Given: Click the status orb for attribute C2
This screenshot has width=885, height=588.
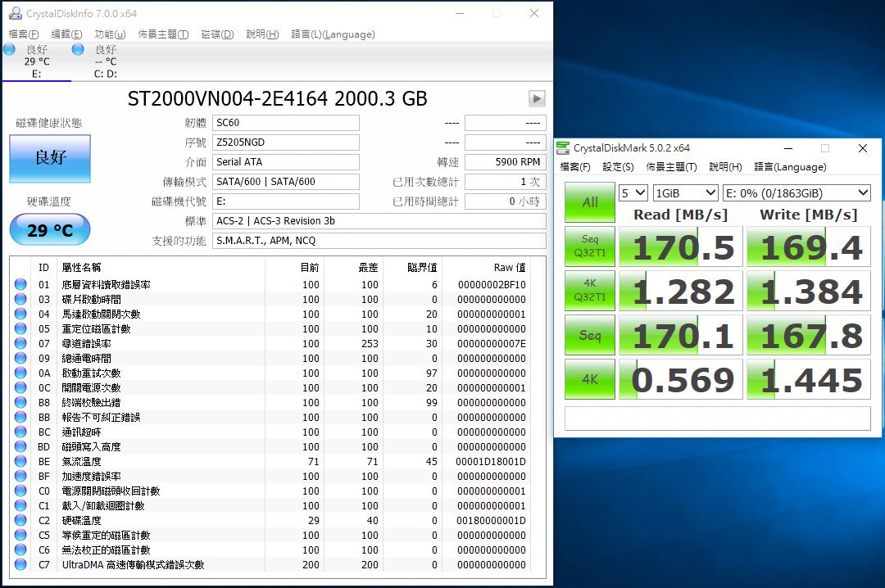Looking at the screenshot, I should 20,520.
